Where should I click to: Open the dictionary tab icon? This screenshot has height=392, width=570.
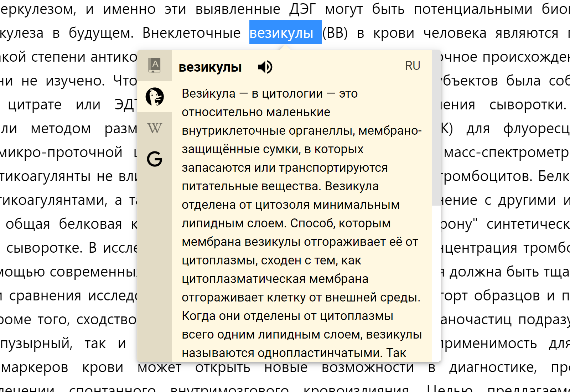(155, 66)
